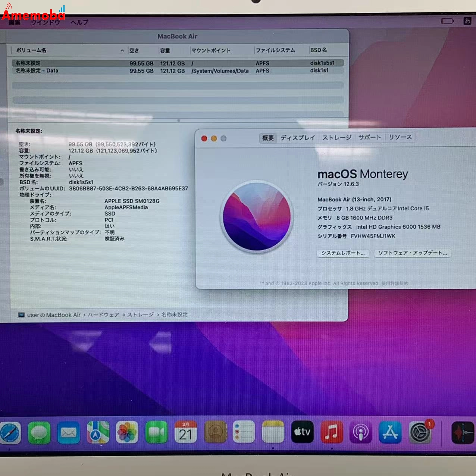476x476 pixels.
Task: Open System Preferences with the notification badge
Action: pyautogui.click(x=421, y=433)
